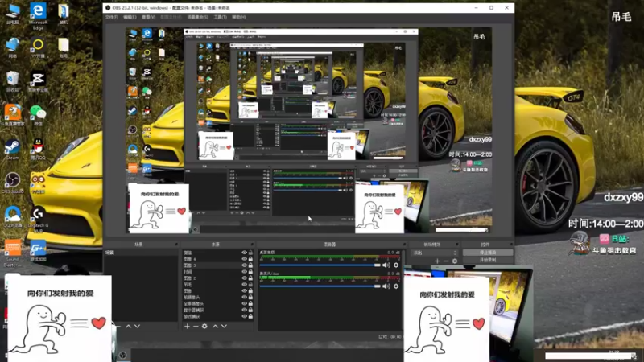Viewport: 644px width, 362px height.
Task: Open 文件(F) menu
Action: coord(111,17)
